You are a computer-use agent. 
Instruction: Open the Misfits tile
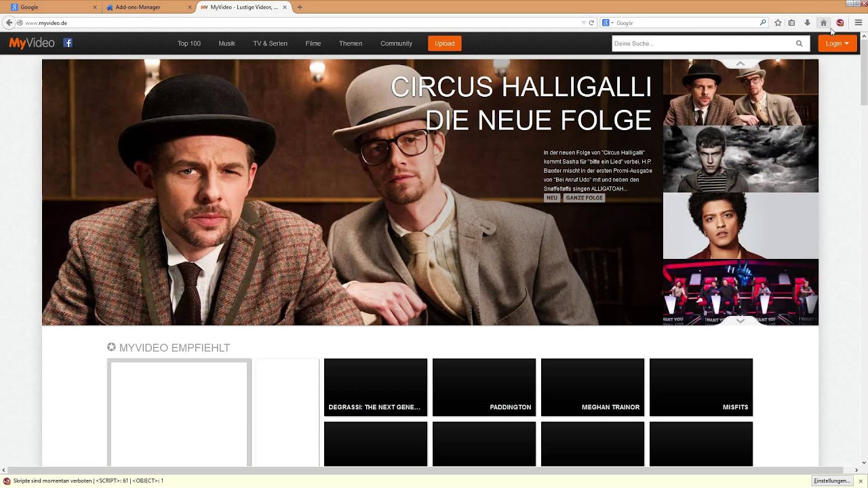click(701, 387)
